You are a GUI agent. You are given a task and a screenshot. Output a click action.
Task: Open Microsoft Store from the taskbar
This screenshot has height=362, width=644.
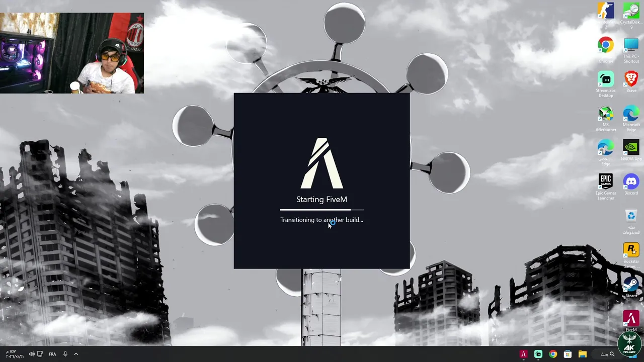tap(568, 354)
